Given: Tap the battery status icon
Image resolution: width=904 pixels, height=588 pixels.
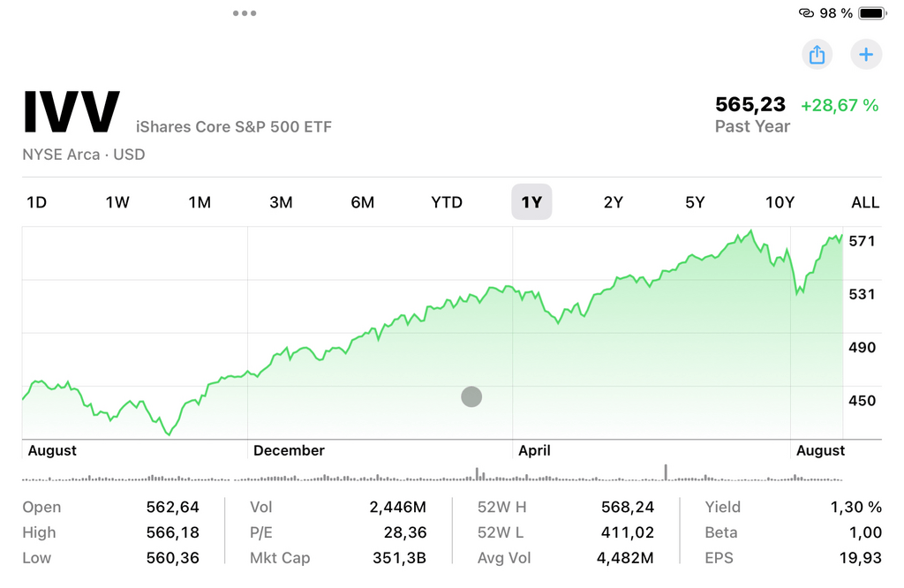Looking at the screenshot, I should (871, 13).
